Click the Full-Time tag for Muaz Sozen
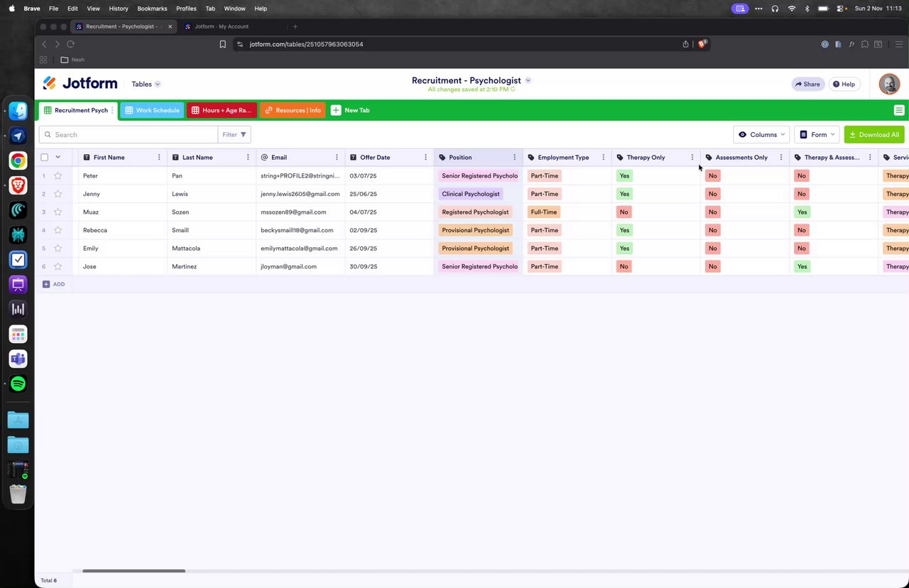The image size is (909, 588). 544,212
